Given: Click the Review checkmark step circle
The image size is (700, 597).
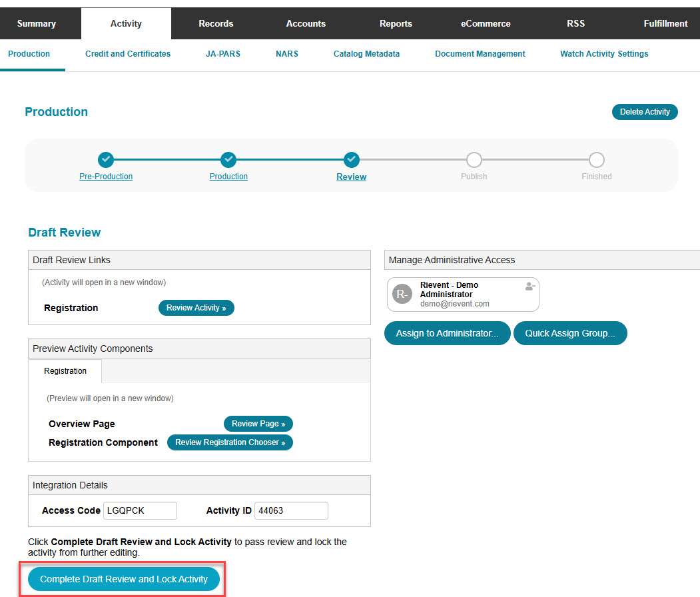Looking at the screenshot, I should click(x=352, y=159).
